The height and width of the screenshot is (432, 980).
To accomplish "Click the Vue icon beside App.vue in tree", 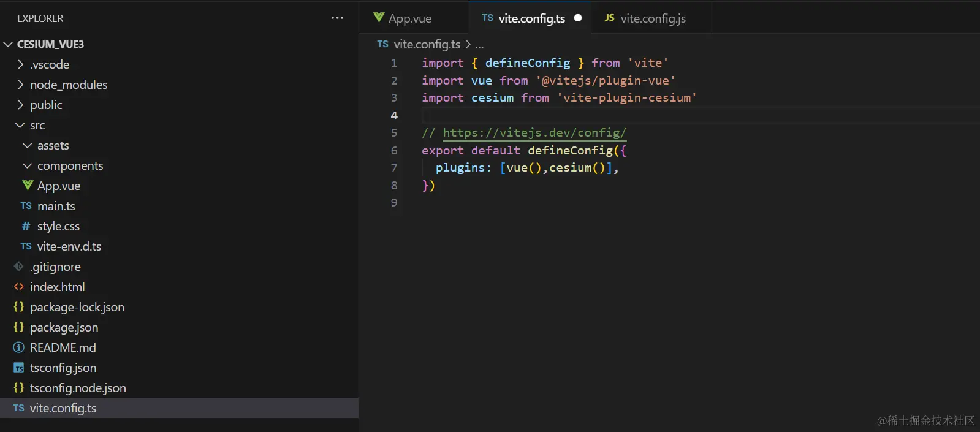I will tap(28, 185).
